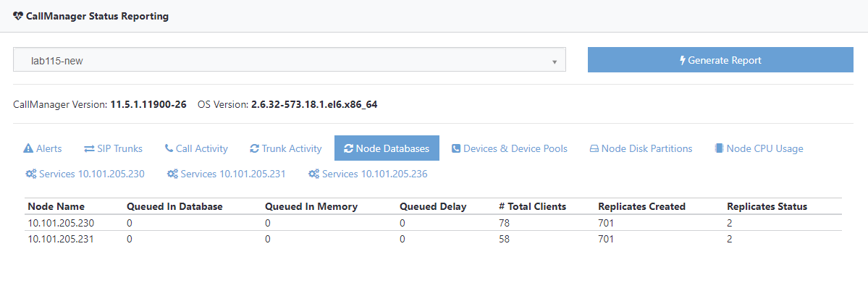Switch to the Node Databases tab

pos(387,148)
